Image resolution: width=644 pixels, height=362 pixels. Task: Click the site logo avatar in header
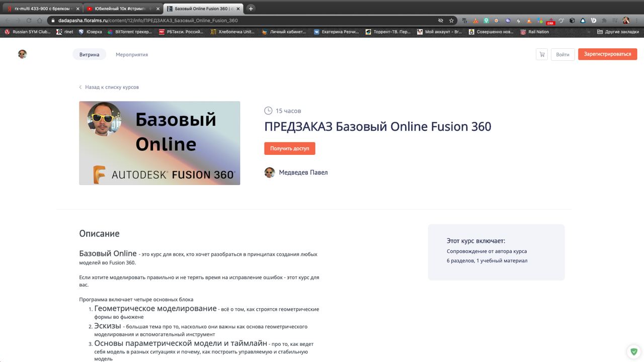tap(22, 54)
